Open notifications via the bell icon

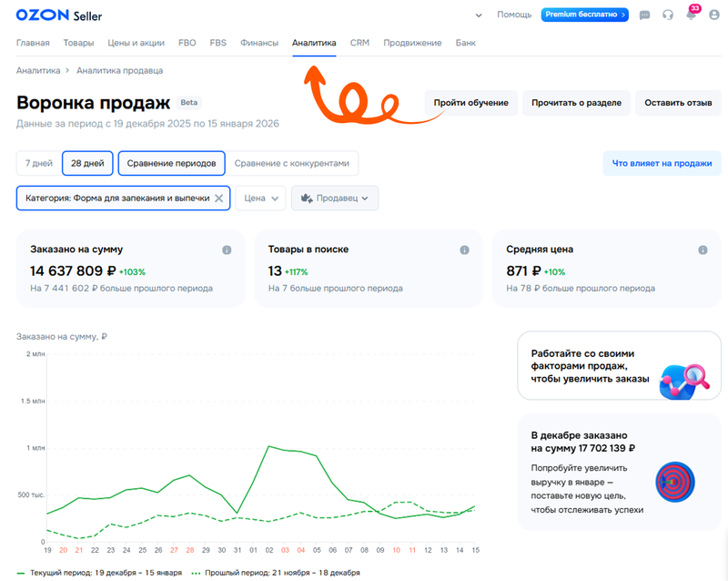coord(691,15)
